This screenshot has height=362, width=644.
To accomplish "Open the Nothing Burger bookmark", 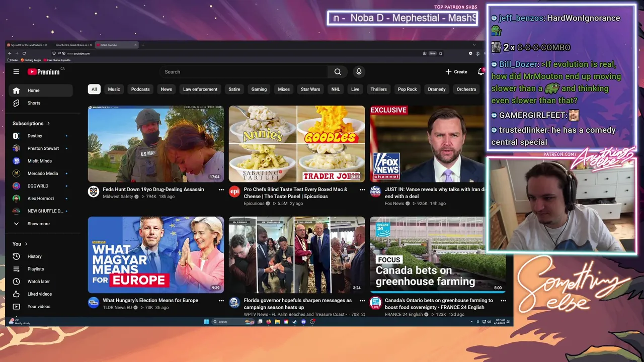I will pyautogui.click(x=31, y=60).
